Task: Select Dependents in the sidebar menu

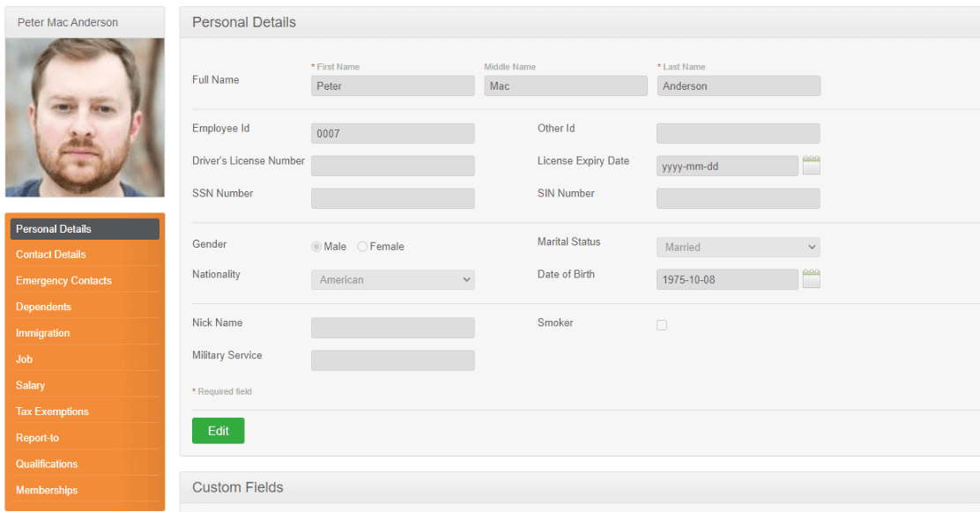Action: 44,307
